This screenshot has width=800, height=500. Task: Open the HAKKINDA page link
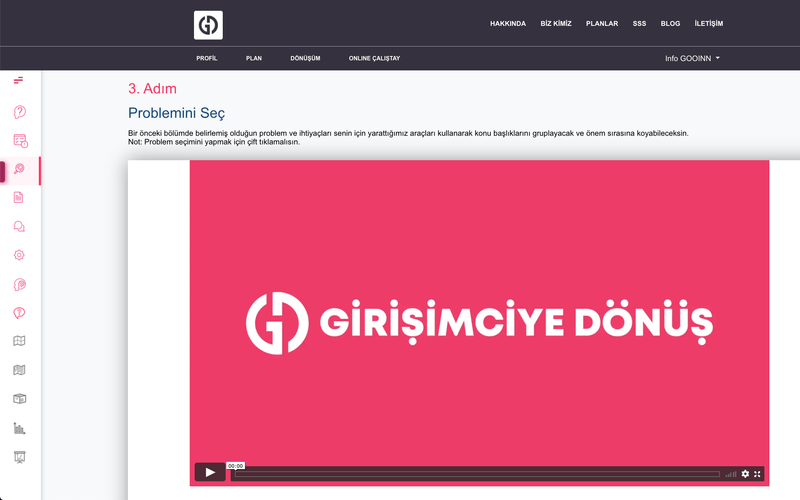pos(508,23)
